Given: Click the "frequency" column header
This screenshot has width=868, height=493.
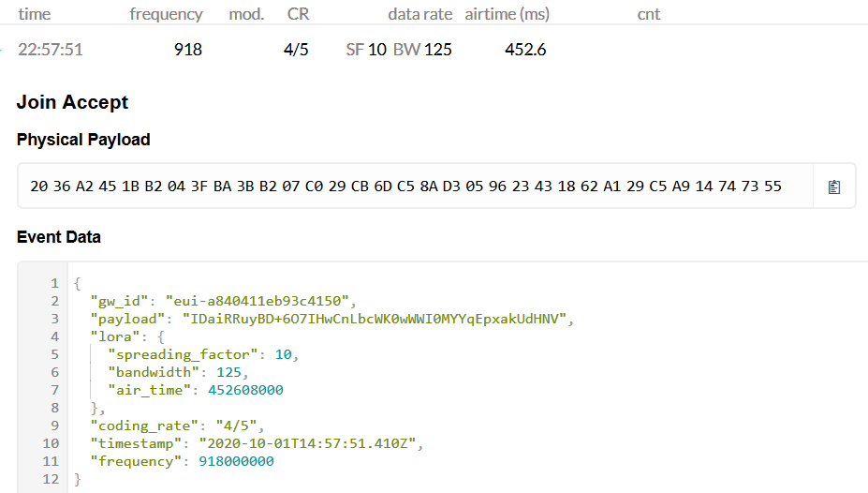Looking at the screenshot, I should pyautogui.click(x=166, y=14).
